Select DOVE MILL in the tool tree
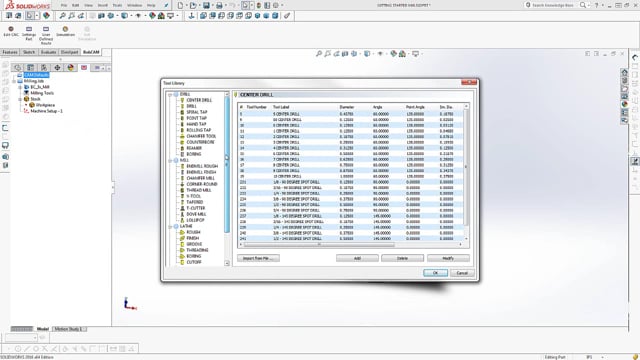 click(x=196, y=214)
